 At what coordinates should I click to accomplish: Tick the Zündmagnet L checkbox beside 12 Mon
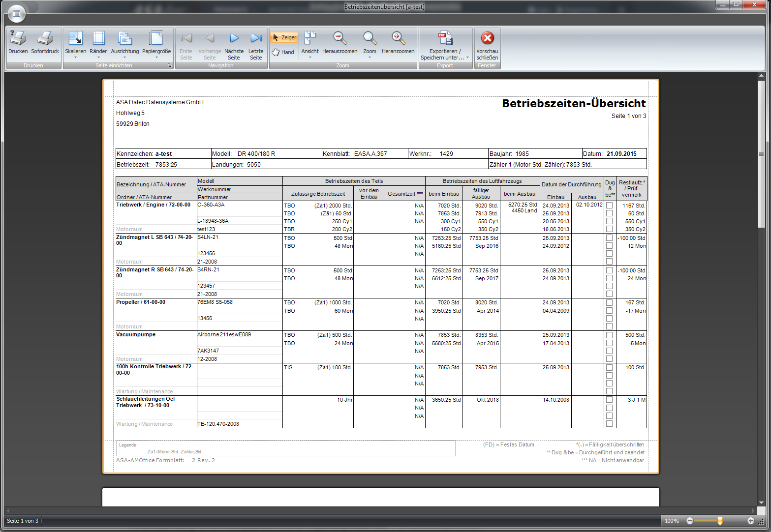pyautogui.click(x=609, y=246)
